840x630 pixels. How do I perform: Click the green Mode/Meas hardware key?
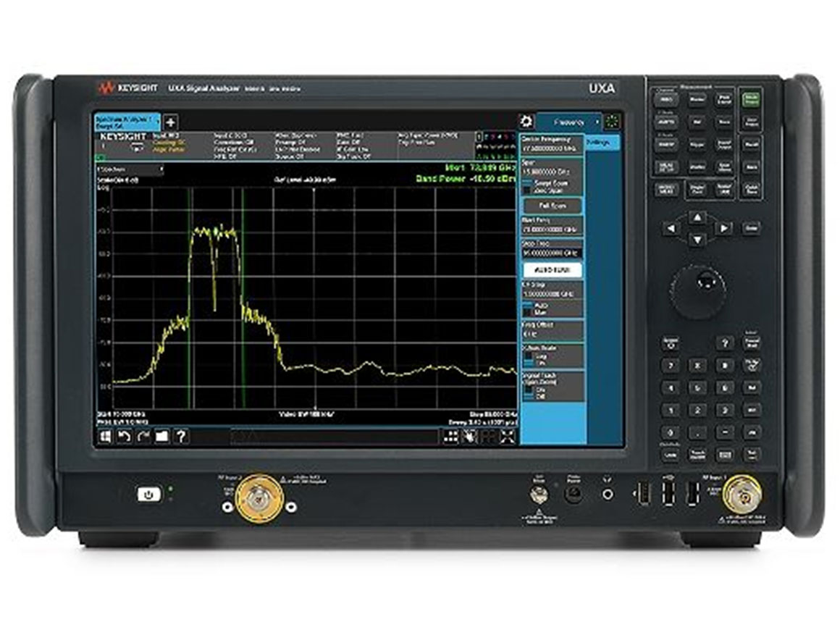coord(750,98)
